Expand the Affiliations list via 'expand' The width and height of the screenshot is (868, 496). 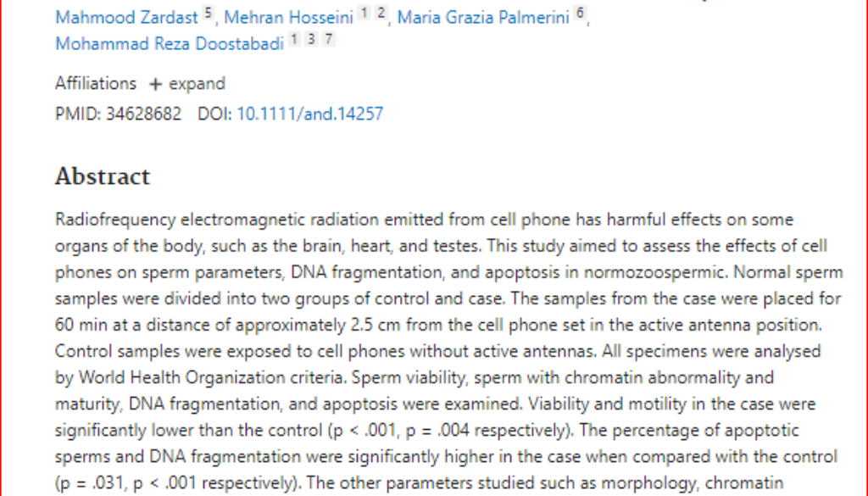click(197, 84)
